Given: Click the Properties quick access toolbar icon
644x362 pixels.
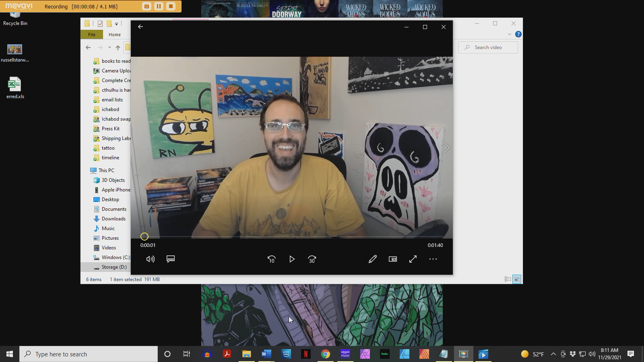Looking at the screenshot, I should 100,24.
